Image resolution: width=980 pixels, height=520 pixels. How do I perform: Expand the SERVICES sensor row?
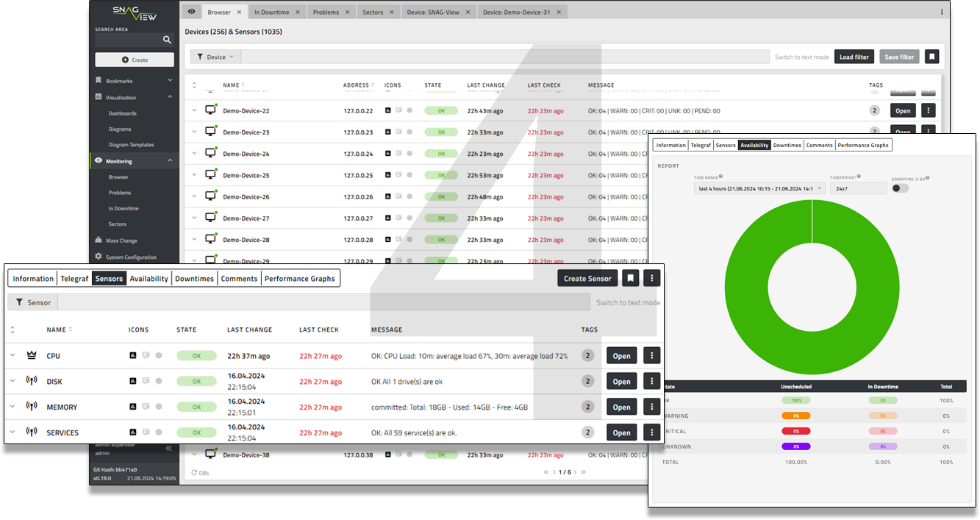[x=12, y=432]
